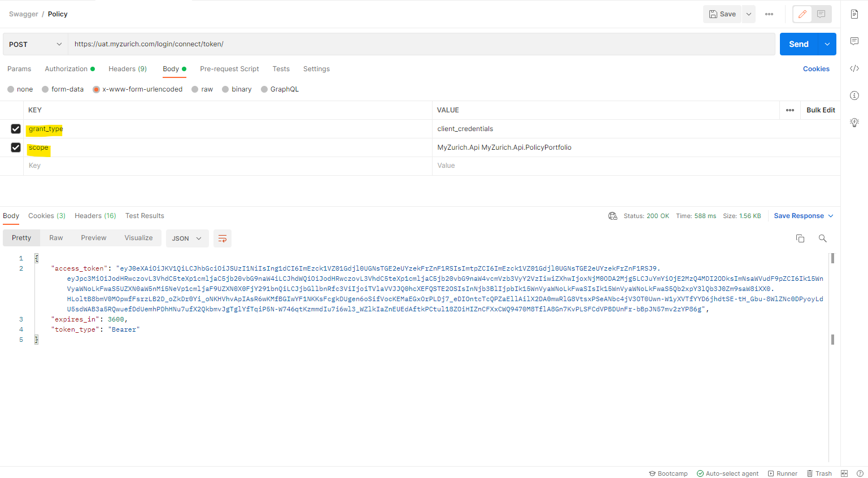Screen dimensions: 868x478
Task: Open the Documentation icon in right sidebar
Action: click(x=854, y=14)
